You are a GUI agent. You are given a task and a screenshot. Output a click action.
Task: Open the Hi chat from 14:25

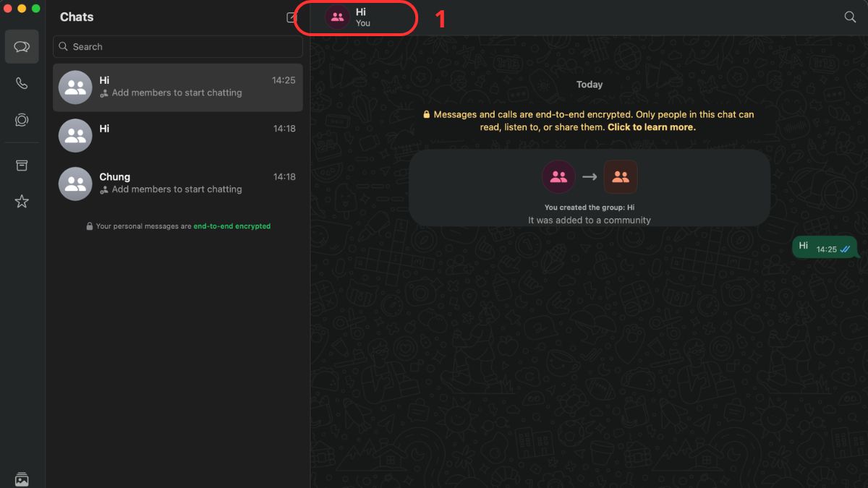coord(178,87)
